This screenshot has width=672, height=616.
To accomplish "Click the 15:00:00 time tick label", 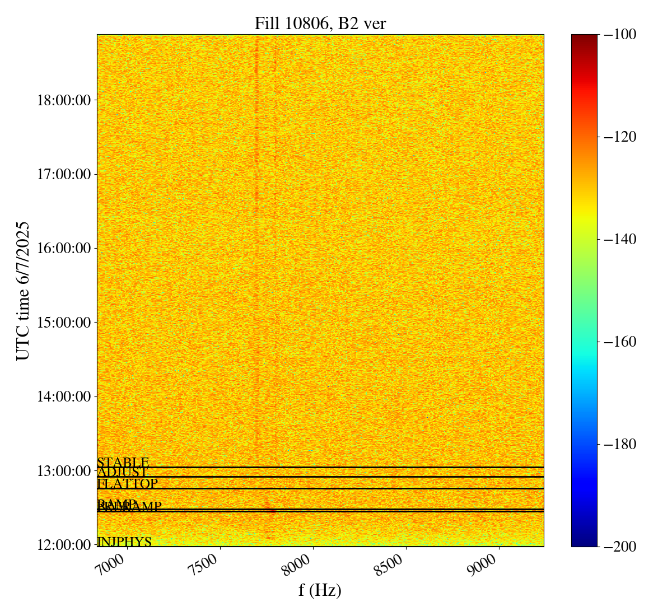I will click(x=63, y=323).
